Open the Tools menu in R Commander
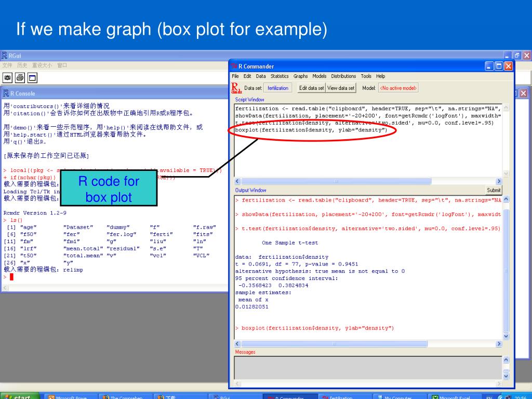Image resolution: width=532 pixels, height=399 pixels. (x=366, y=76)
